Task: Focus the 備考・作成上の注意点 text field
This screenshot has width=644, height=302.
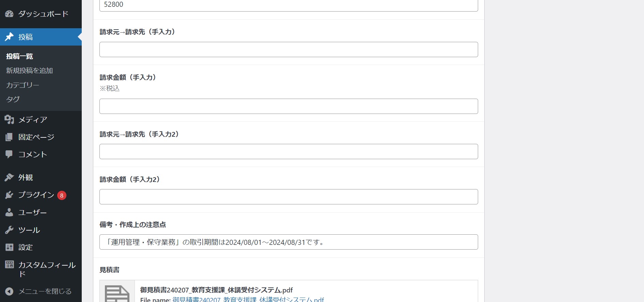Action: coord(288,242)
